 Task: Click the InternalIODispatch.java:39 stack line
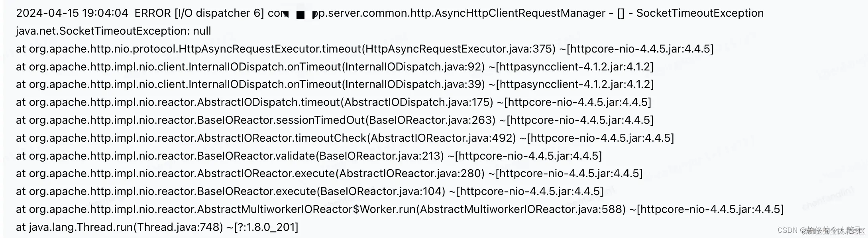(335, 84)
